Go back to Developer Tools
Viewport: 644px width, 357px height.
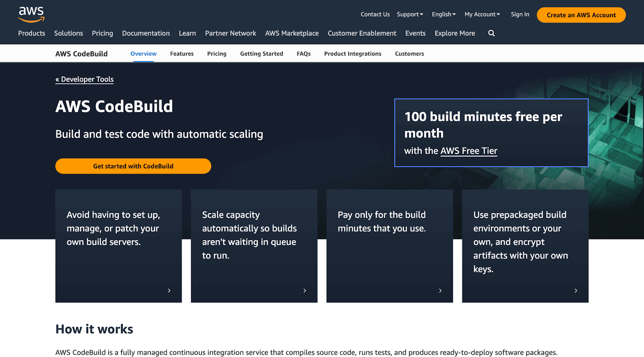click(85, 79)
